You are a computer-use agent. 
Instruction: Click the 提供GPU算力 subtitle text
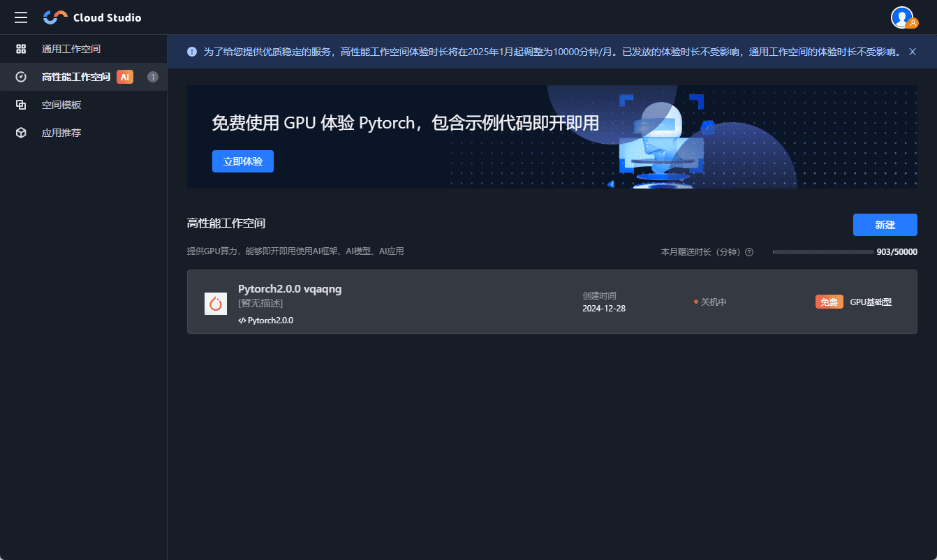click(295, 251)
